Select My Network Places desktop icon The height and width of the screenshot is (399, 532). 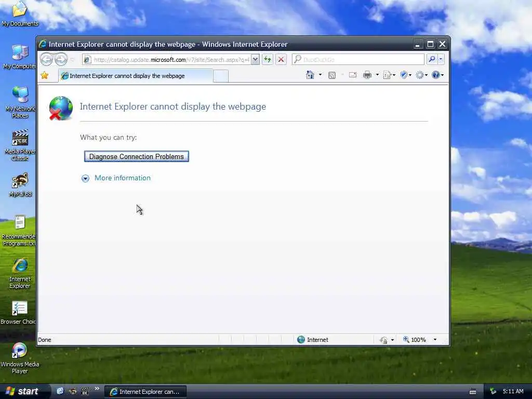[x=20, y=102]
